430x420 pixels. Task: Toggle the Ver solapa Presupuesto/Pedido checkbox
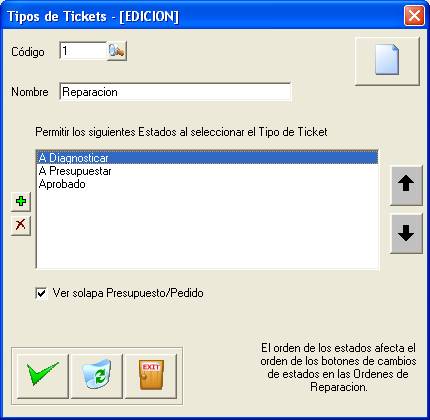[x=41, y=293]
